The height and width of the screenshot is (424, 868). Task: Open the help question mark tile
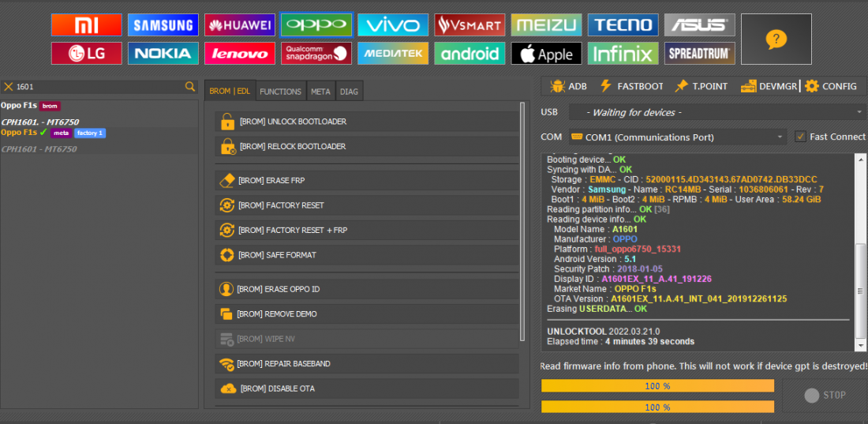pos(776,39)
